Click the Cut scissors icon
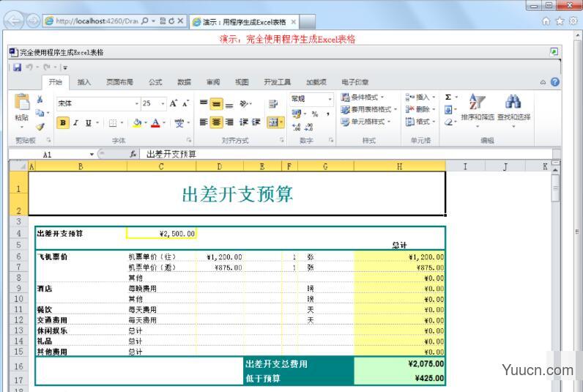 click(40, 100)
